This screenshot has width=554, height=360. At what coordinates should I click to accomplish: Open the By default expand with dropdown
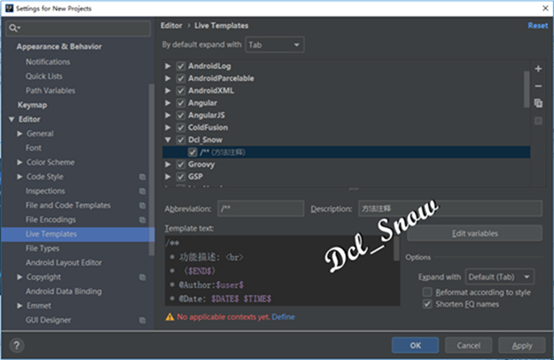pos(275,45)
